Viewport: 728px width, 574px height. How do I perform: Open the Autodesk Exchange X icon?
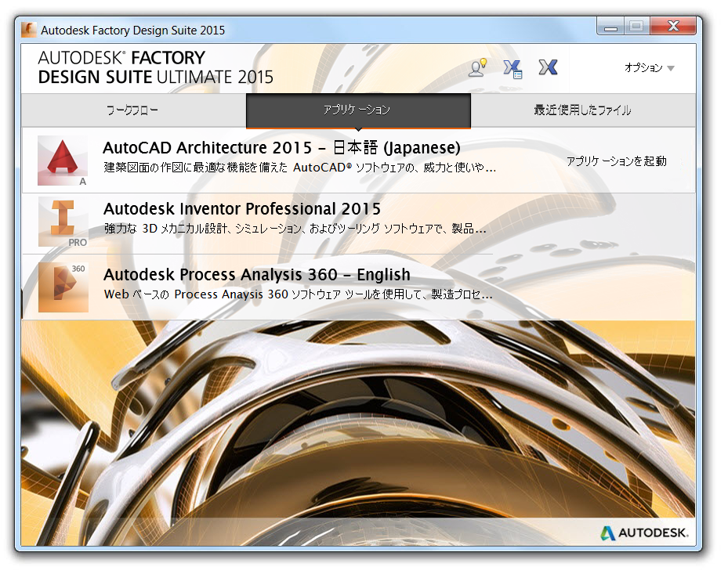548,67
